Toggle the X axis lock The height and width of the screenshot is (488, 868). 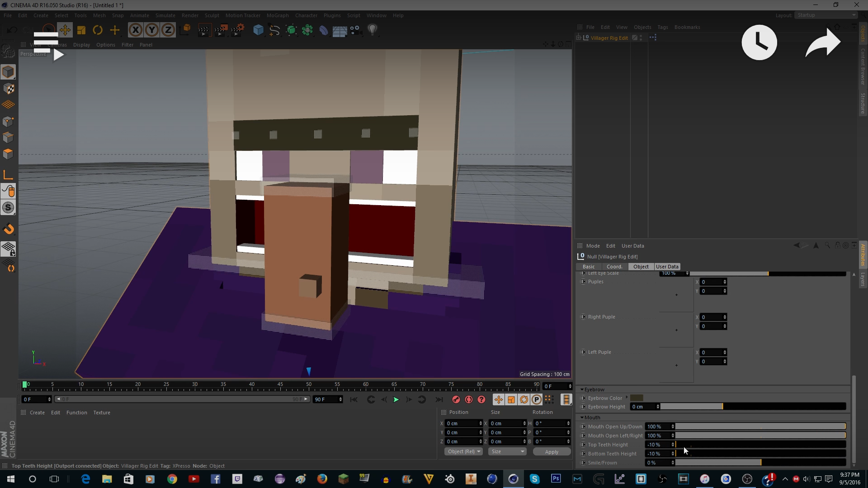pos(135,30)
